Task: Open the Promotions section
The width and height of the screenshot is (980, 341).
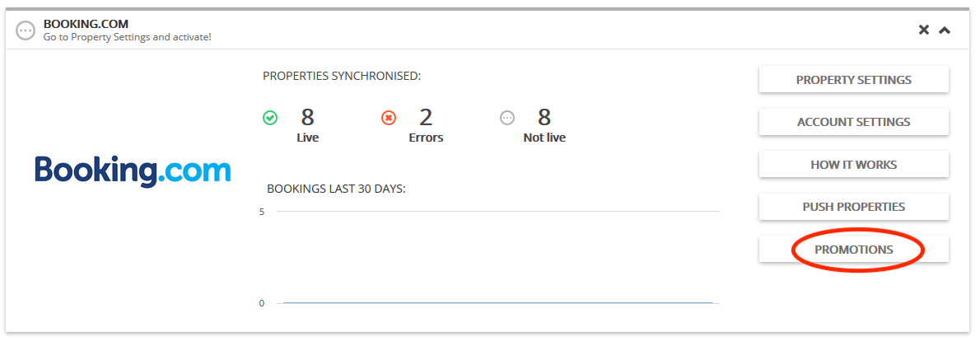Action: point(854,250)
